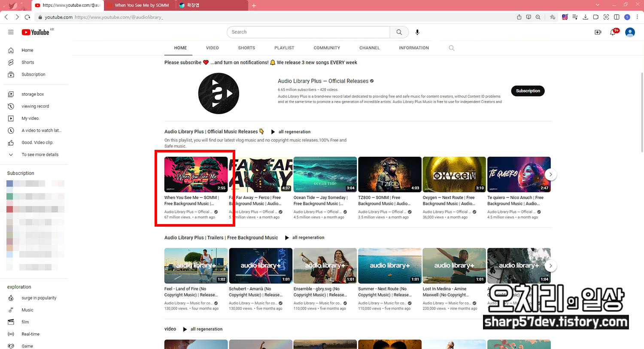Select the HOME channel tab
Viewport: 644px width, 349px height.
pos(180,48)
